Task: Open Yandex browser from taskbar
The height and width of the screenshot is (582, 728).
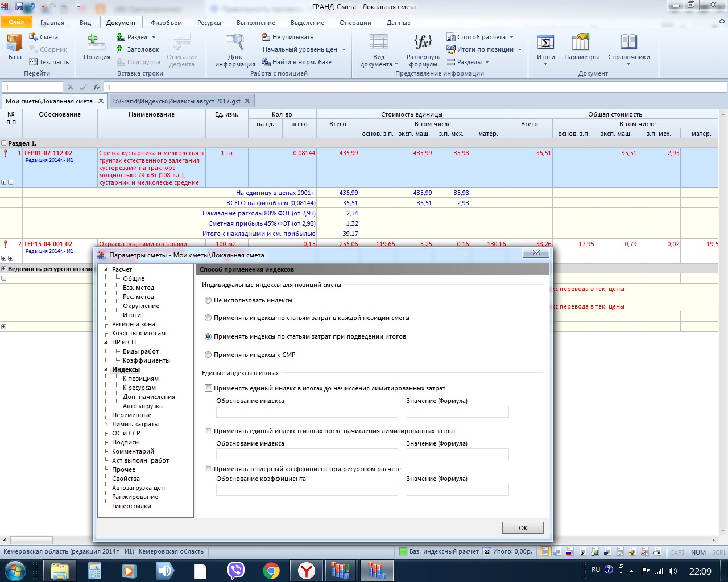Action: point(307,571)
